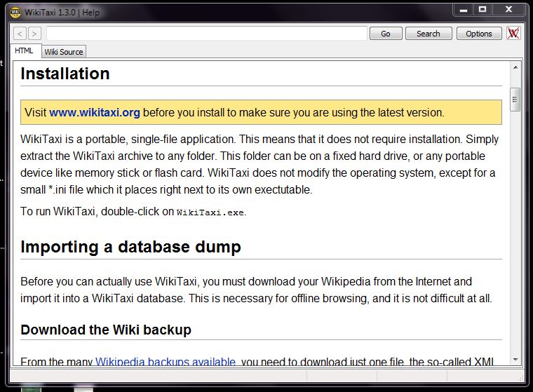Viewport: 533px width, 392px height.
Task: Click the scrollbar up arrow
Action: (515, 67)
